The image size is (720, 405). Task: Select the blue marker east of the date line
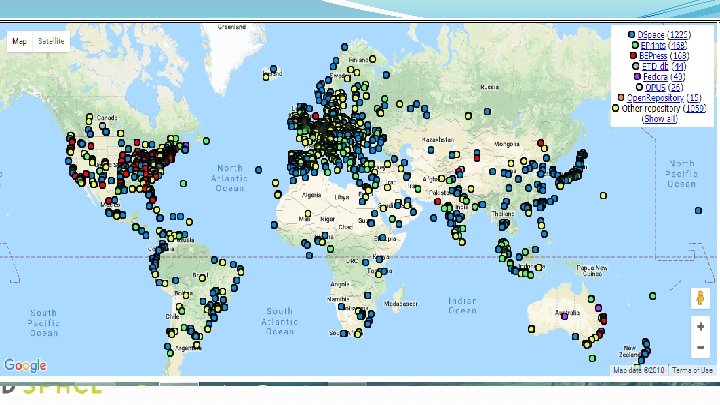coord(698,211)
